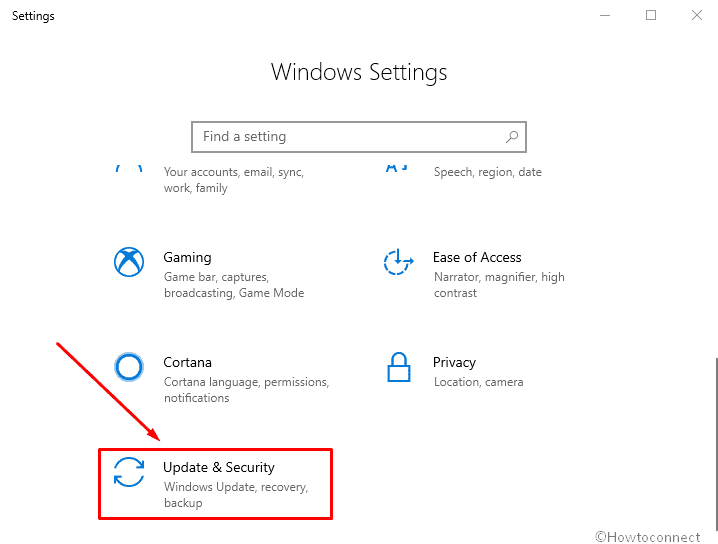Click the partially hidden Accounts icon
Image resolution: width=718 pixels, height=544 pixels.
[129, 169]
